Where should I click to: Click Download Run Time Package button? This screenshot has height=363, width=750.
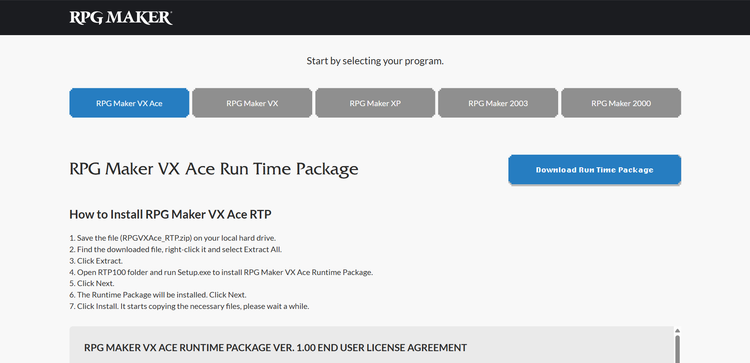pyautogui.click(x=595, y=170)
